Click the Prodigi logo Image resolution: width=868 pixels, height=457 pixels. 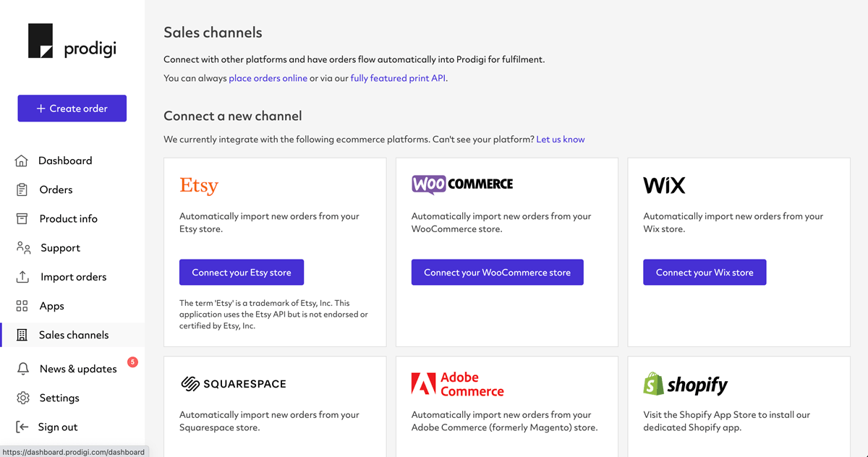72,41
